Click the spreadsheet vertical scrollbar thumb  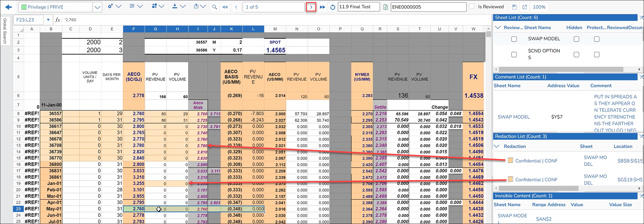[x=488, y=34]
